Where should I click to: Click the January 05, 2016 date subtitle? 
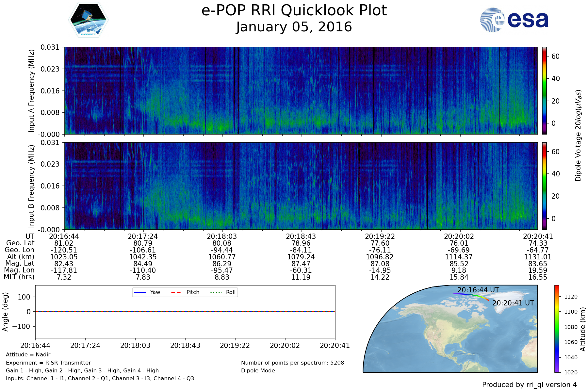(x=294, y=27)
